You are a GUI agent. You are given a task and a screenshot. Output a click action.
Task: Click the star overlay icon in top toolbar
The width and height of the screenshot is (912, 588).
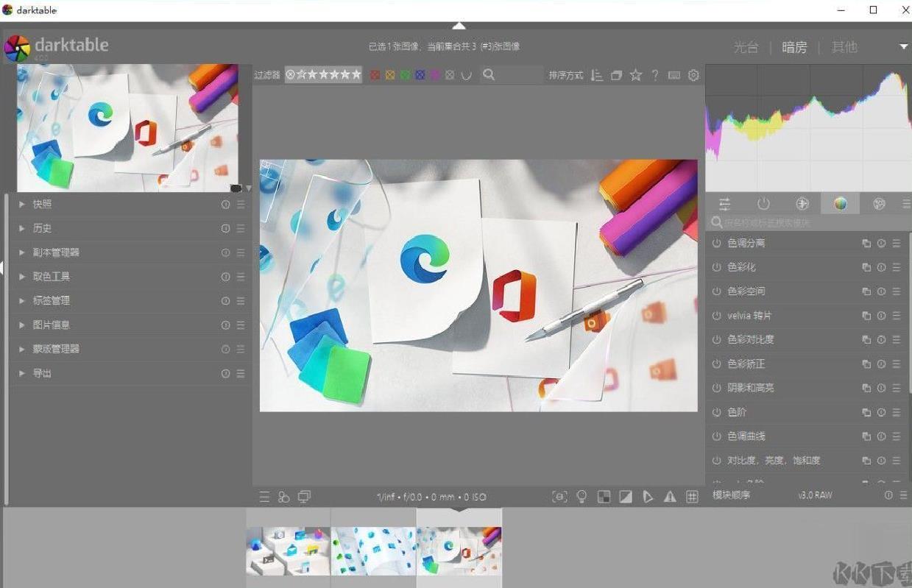636,75
